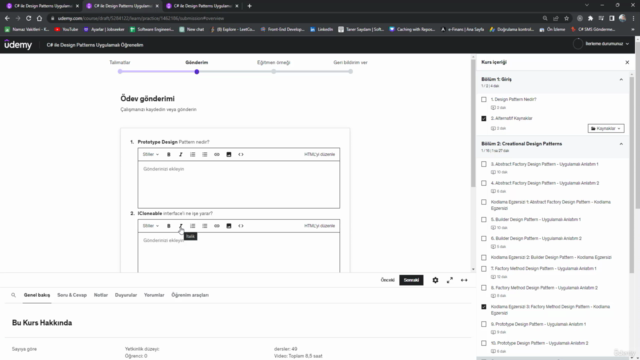
Task: Focus answer field for question 2
Action: point(239,253)
